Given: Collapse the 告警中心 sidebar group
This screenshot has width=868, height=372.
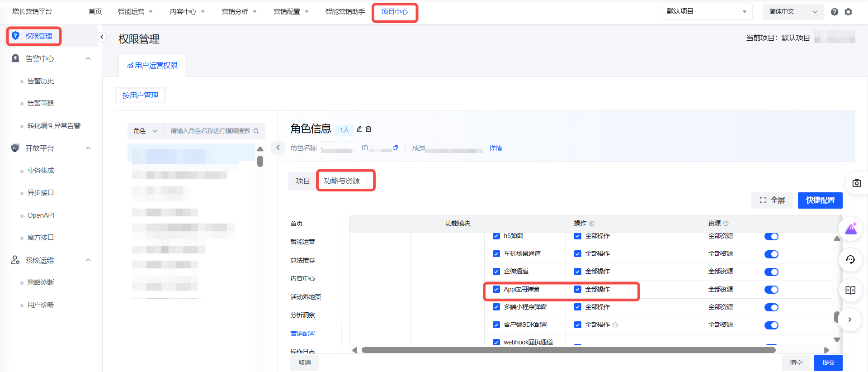Looking at the screenshot, I should click(88, 58).
